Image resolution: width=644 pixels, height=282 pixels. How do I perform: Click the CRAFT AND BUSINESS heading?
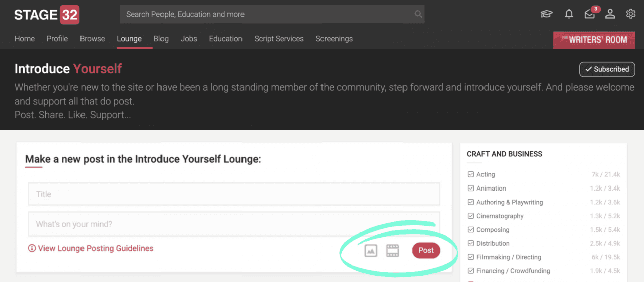click(x=505, y=154)
